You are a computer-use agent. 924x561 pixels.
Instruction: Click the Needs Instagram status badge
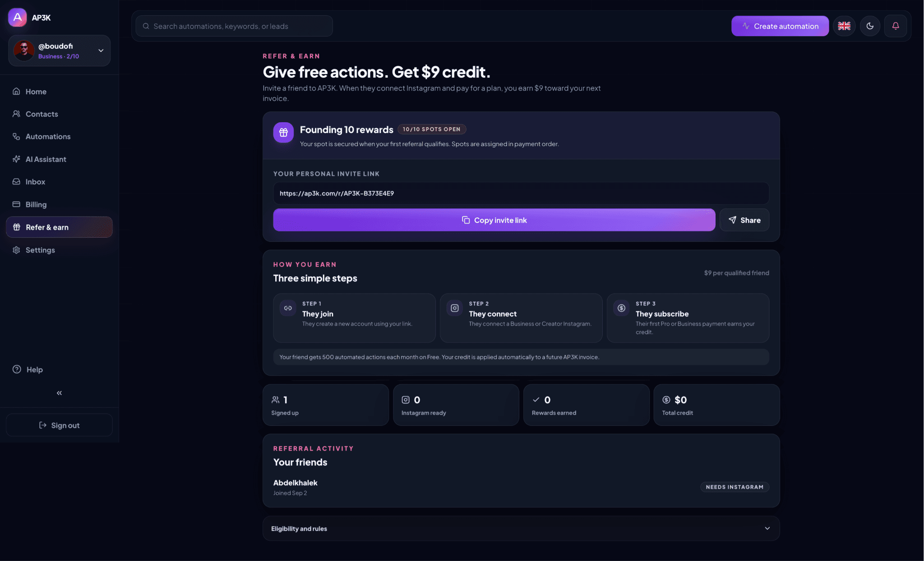click(735, 487)
